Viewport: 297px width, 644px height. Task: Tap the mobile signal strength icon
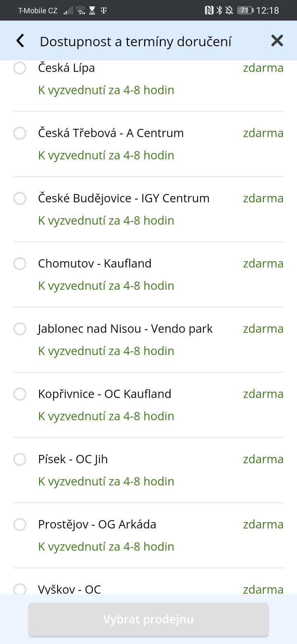tap(68, 10)
